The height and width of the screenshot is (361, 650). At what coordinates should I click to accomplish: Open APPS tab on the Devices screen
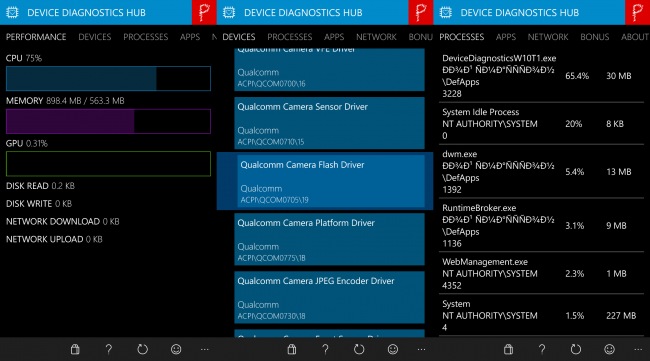334,37
